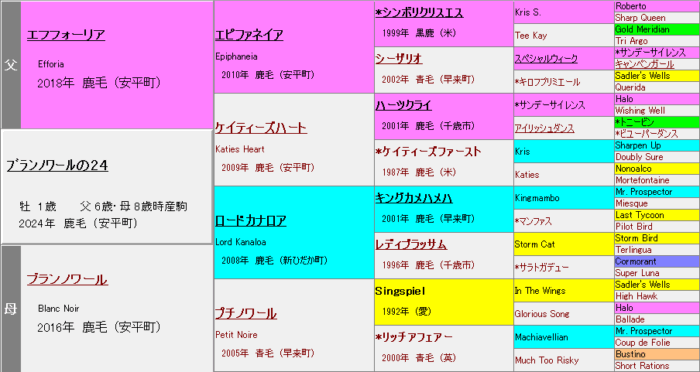Click the Storm Cat ancestor cell
The image size is (700, 372).
pos(564,244)
